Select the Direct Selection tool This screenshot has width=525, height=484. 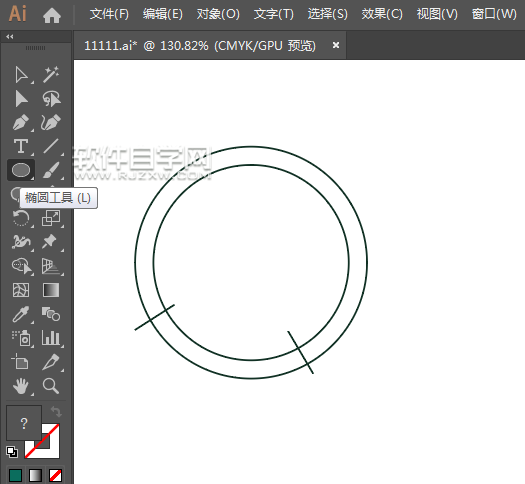pyautogui.click(x=21, y=99)
